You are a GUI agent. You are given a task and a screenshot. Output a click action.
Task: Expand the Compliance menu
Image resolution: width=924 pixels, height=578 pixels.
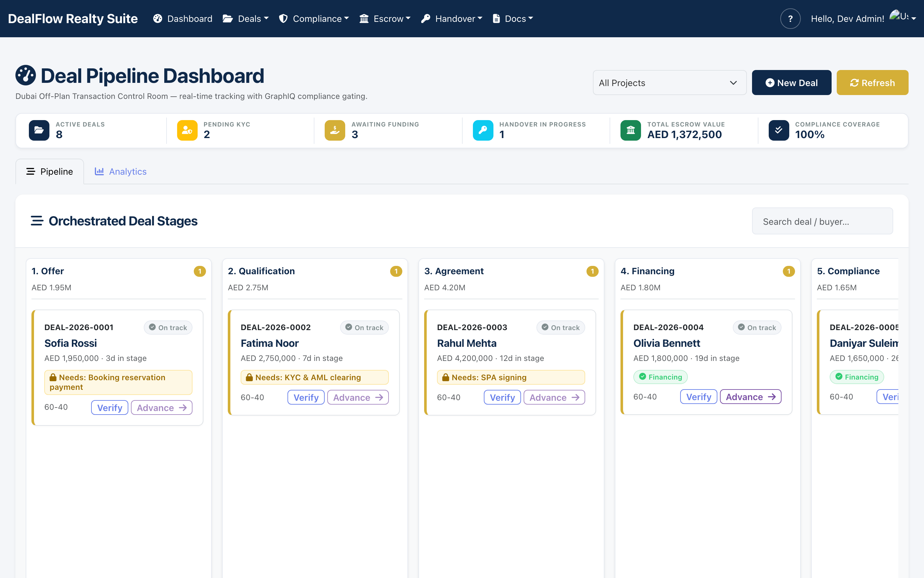[314, 18]
